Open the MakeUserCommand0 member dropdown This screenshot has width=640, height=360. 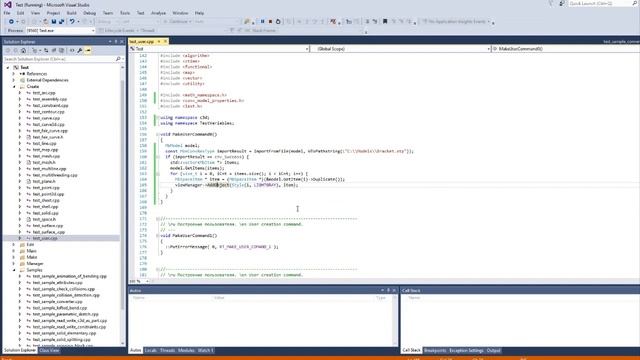tap(565, 49)
